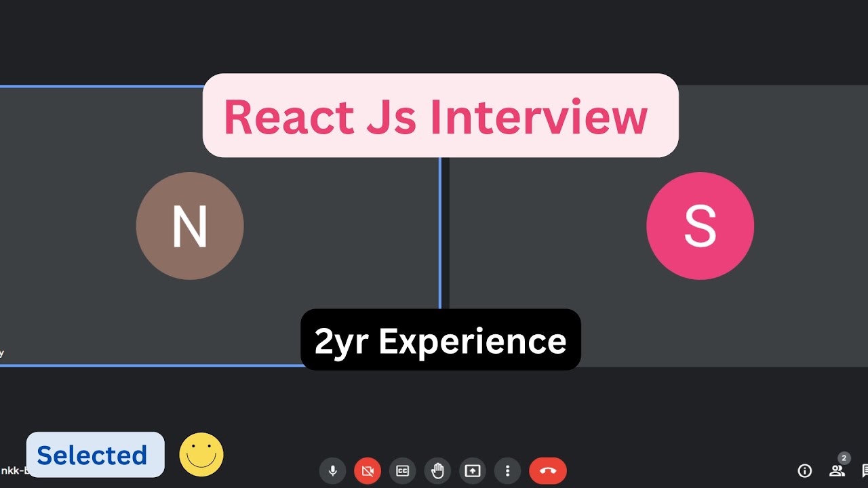This screenshot has height=488, width=868.
Task: Toggle closed captions with CC button
Action: click(x=403, y=470)
